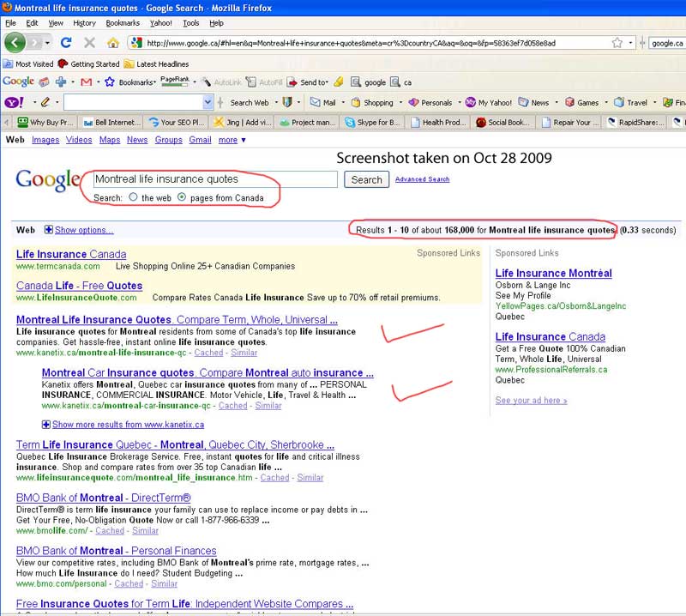Click inside the Google search query field
Viewport: 686px width, 616px height.
[x=214, y=179]
